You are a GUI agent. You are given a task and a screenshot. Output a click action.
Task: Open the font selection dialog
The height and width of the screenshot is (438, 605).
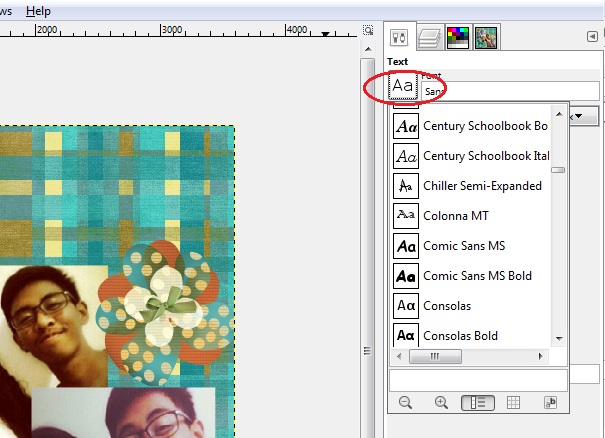(x=550, y=403)
